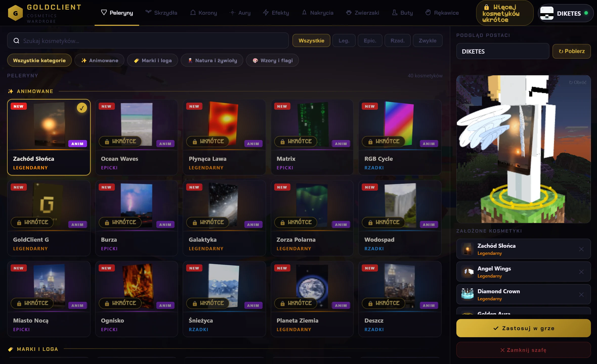Select the GoldClient G cape card
The height and width of the screenshot is (364, 597).
49,218
